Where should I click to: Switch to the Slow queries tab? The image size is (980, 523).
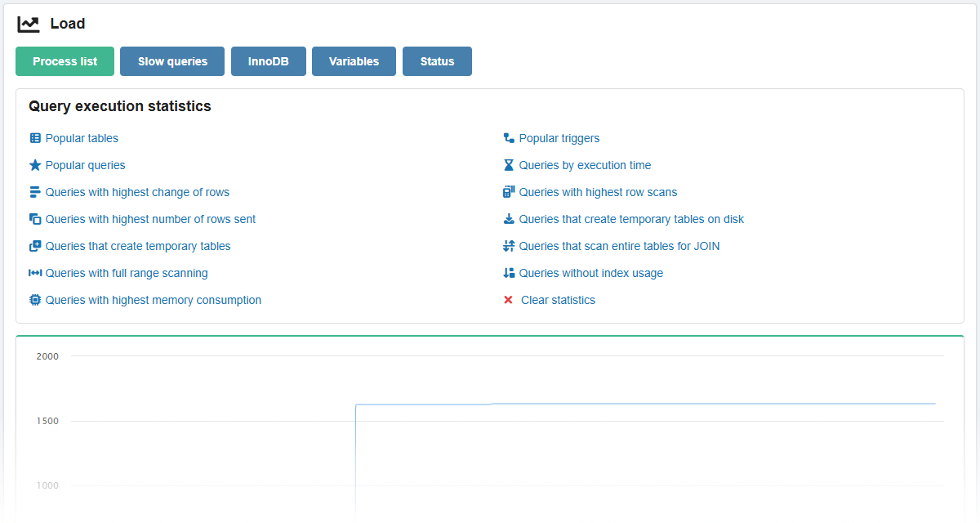(x=172, y=61)
